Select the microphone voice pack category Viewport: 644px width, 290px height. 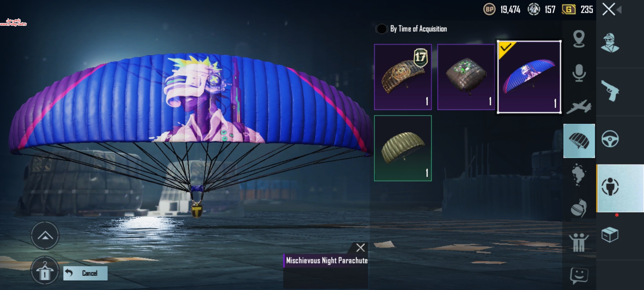579,73
